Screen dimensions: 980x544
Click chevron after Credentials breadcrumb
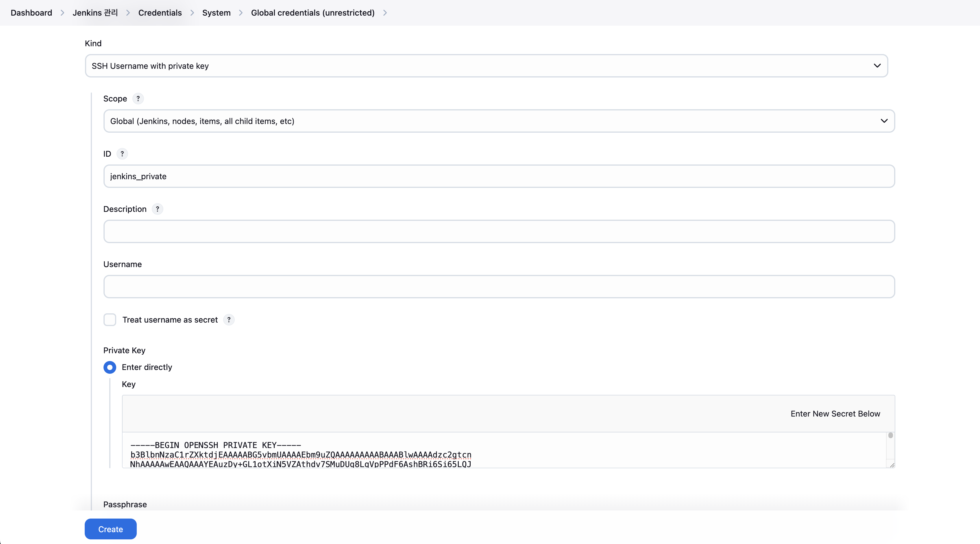(192, 12)
